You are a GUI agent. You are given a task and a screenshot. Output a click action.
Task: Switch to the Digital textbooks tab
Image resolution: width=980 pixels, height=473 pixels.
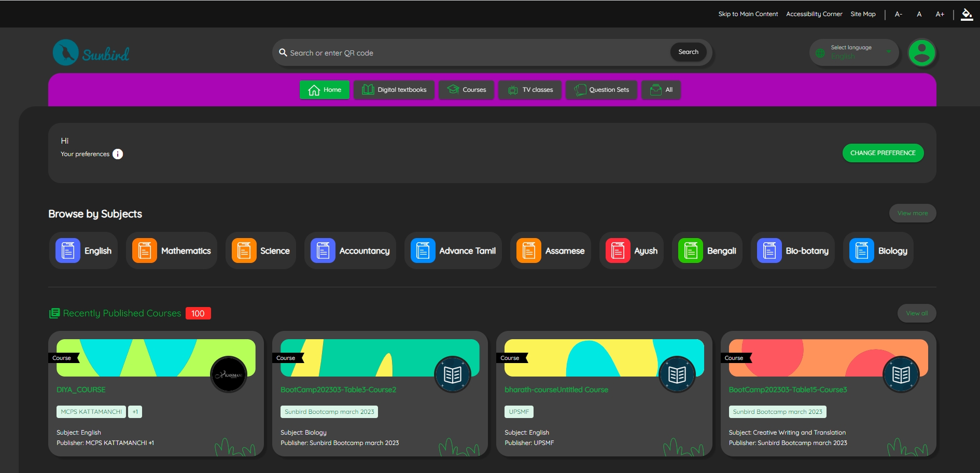point(394,90)
